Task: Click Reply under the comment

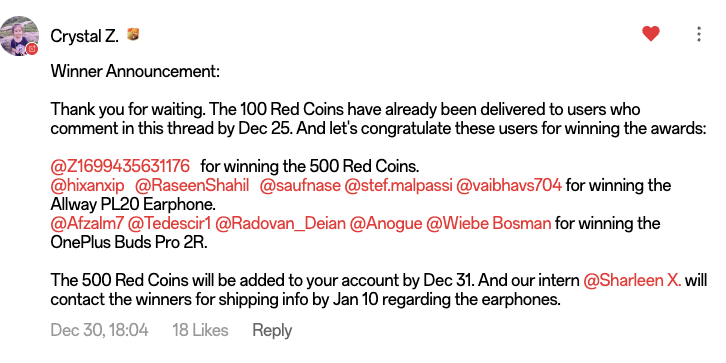Action: pos(272,331)
